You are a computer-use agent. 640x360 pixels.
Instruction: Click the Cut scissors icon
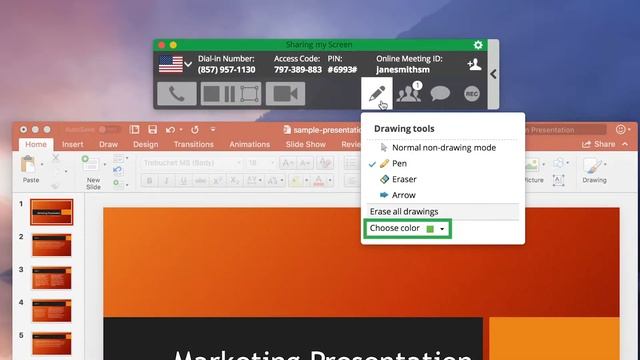tap(56, 158)
